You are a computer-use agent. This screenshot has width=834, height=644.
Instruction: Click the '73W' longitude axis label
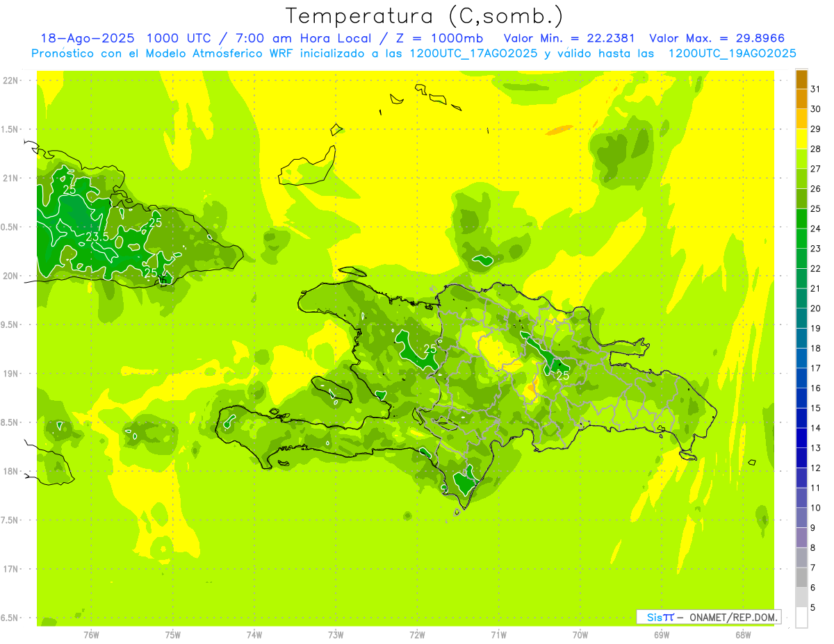[336, 635]
